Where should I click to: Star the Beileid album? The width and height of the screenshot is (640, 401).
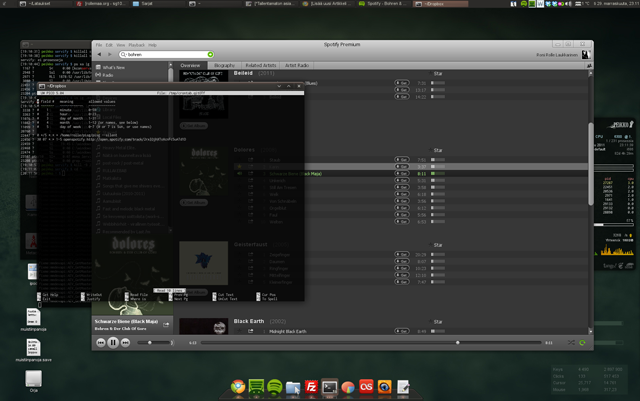436,74
